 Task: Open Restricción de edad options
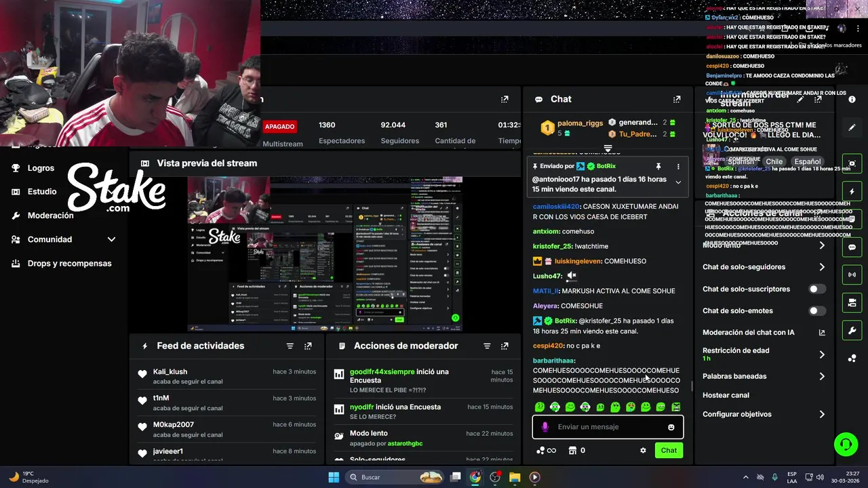822,354
